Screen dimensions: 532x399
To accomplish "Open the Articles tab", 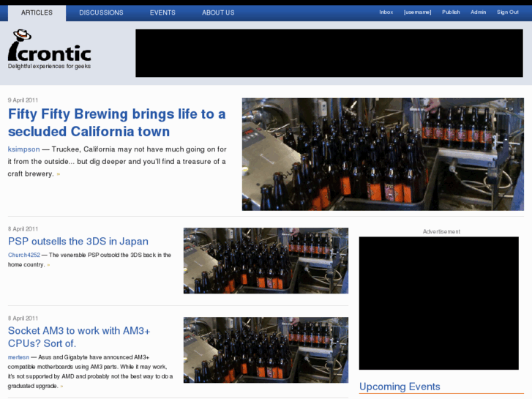I will tap(37, 13).
